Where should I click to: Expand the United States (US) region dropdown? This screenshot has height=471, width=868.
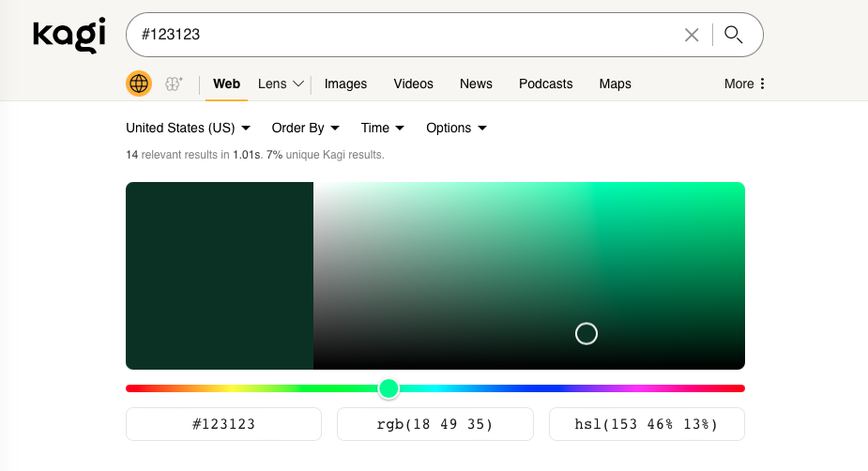[188, 128]
